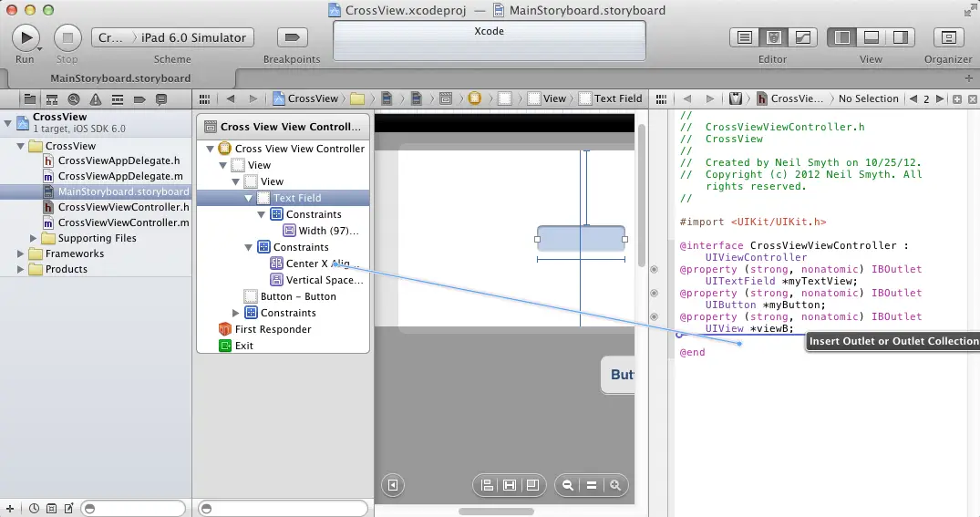Open CrossViewViewController.m in navigator

point(123,222)
